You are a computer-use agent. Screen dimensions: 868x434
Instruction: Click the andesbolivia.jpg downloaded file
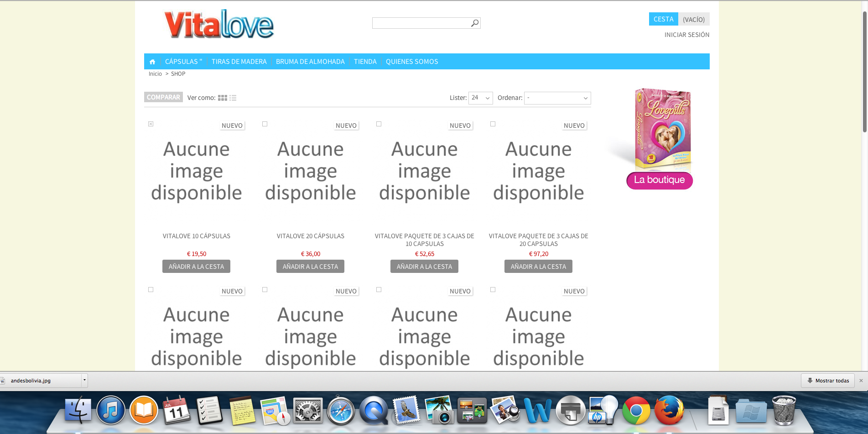(40, 381)
